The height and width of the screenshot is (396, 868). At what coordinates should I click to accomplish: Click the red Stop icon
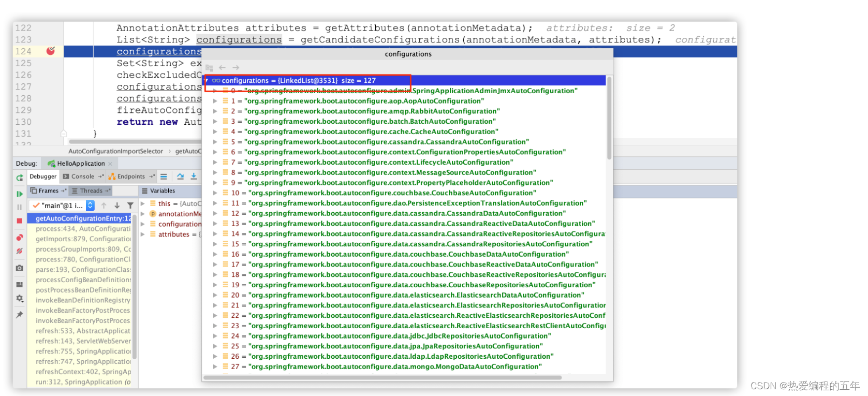coord(20,221)
